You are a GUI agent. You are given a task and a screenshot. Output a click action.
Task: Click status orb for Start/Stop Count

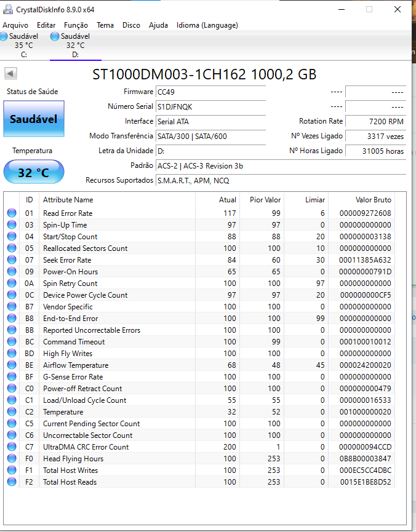(x=12, y=237)
